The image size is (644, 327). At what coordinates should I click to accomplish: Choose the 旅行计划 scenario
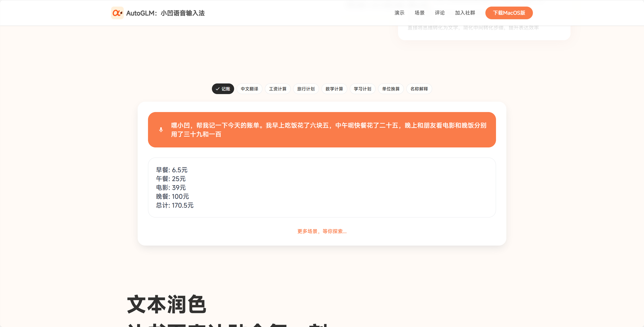[x=306, y=89]
